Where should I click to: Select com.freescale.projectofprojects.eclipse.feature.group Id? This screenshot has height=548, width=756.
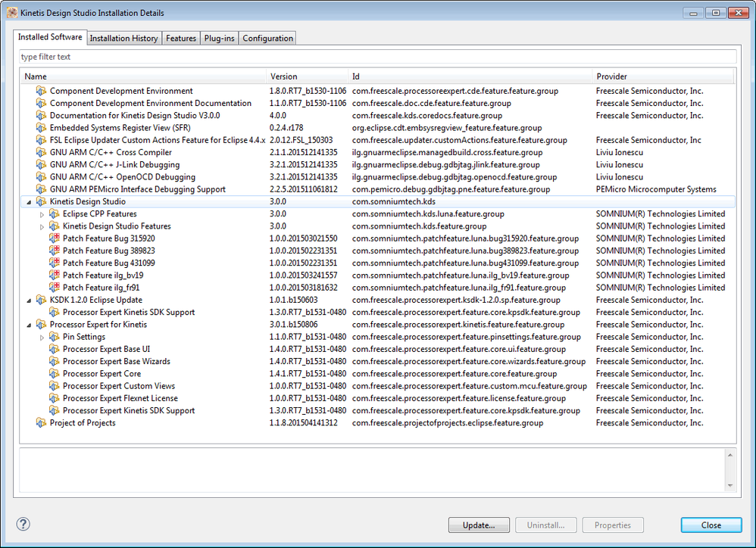[448, 423]
